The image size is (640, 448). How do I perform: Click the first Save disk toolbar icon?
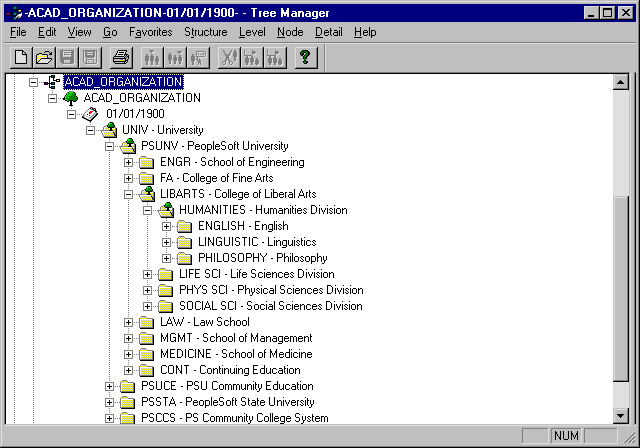[67, 57]
